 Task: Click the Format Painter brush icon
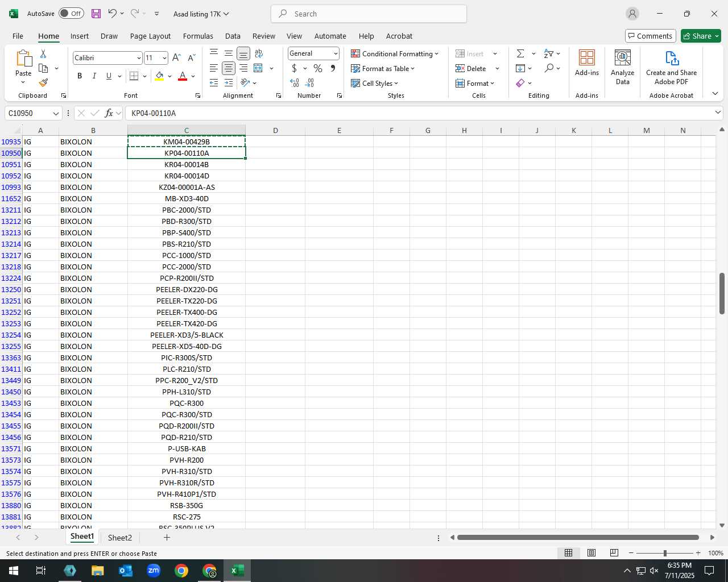coord(43,83)
